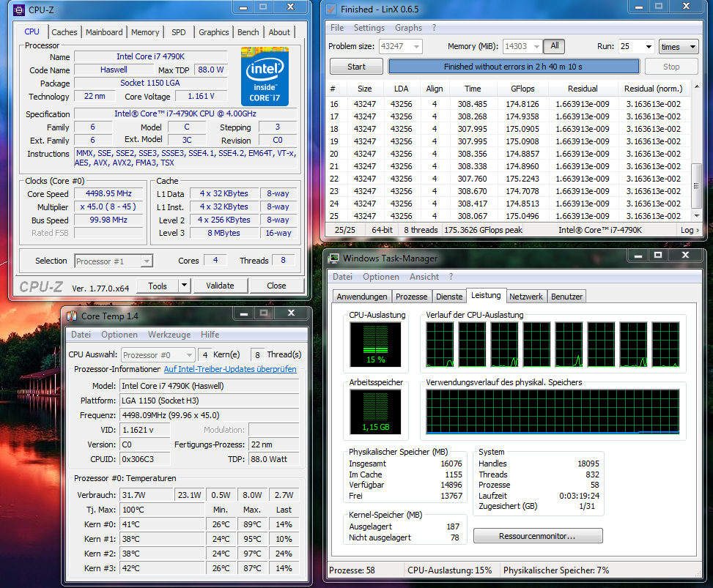713x588 pixels.
Task: Open the Datei menu in Core Temp
Action: (x=81, y=335)
